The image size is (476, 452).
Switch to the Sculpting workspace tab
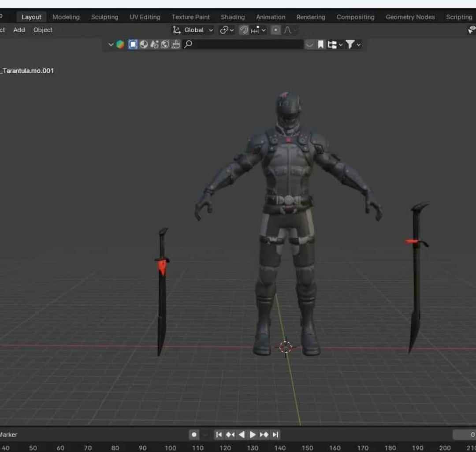pyautogui.click(x=105, y=17)
